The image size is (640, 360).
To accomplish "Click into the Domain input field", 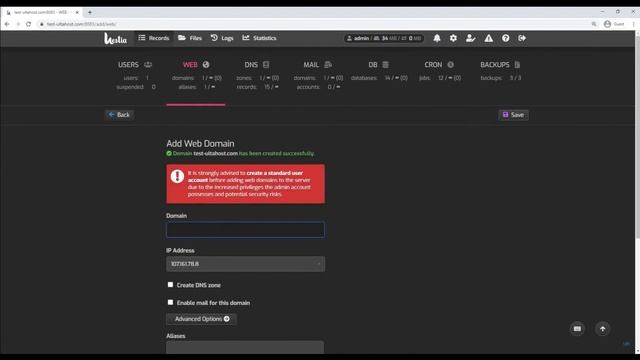I will pyautogui.click(x=245, y=230).
